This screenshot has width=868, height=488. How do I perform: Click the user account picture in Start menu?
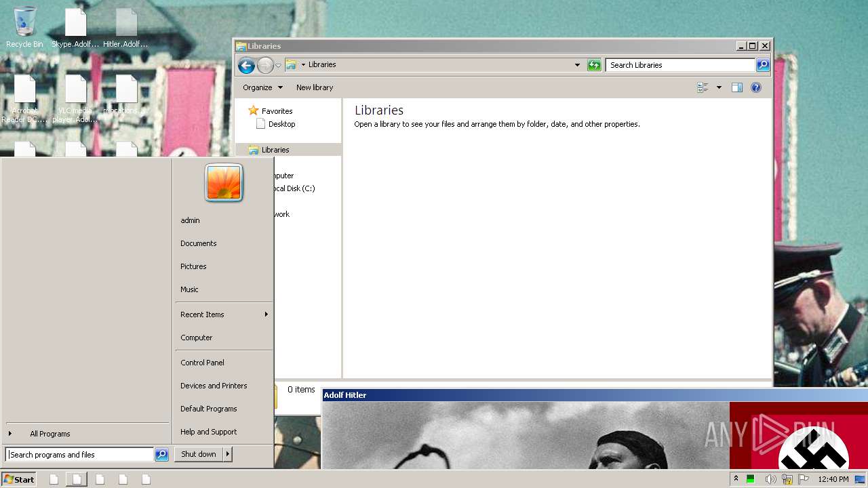(224, 183)
